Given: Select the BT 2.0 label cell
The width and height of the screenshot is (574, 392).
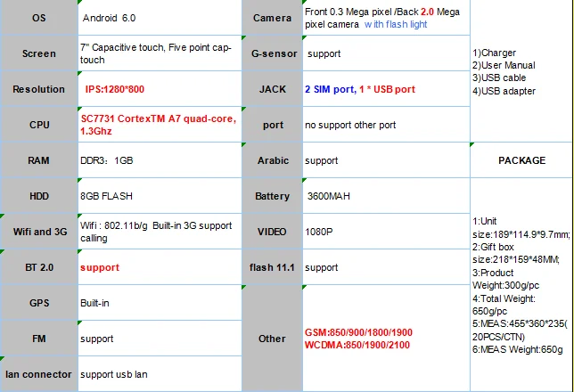Looking at the screenshot, I should click(38, 267).
